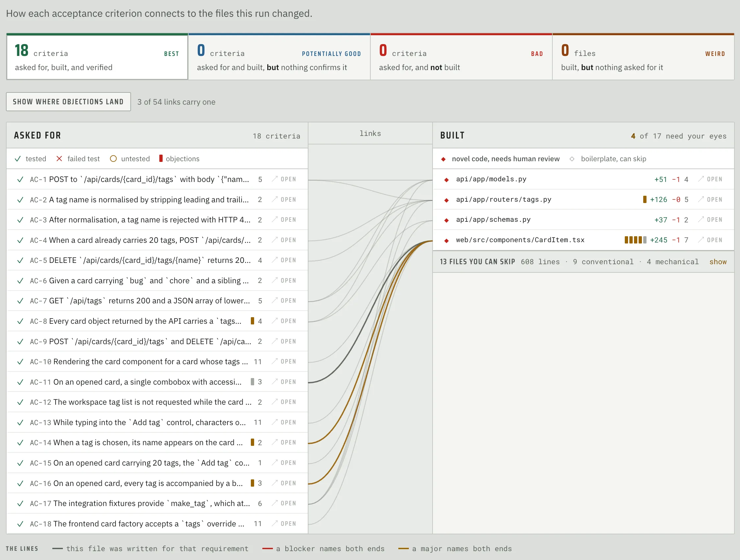The height and width of the screenshot is (560, 740).
Task: Click boilerplate, can skip legend
Action: click(608, 159)
